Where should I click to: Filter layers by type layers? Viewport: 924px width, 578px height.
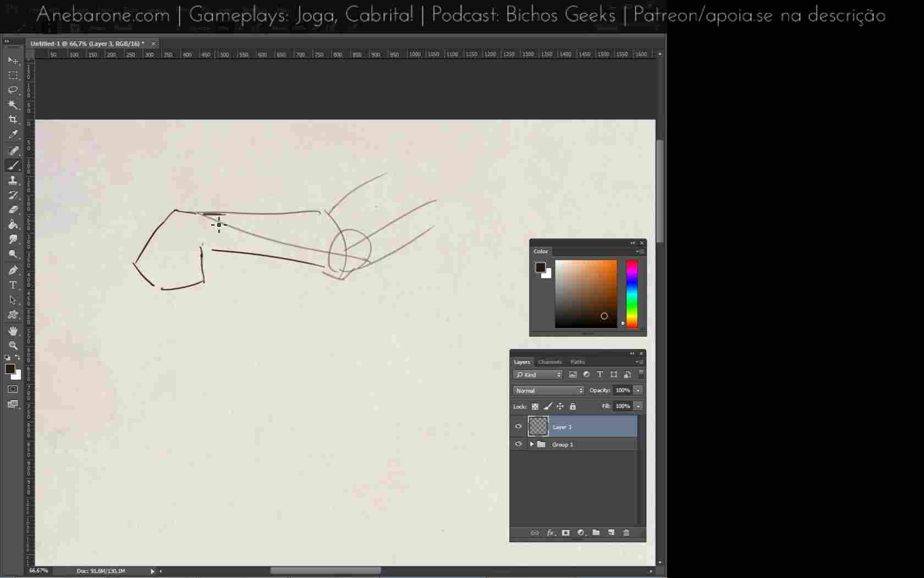(600, 374)
